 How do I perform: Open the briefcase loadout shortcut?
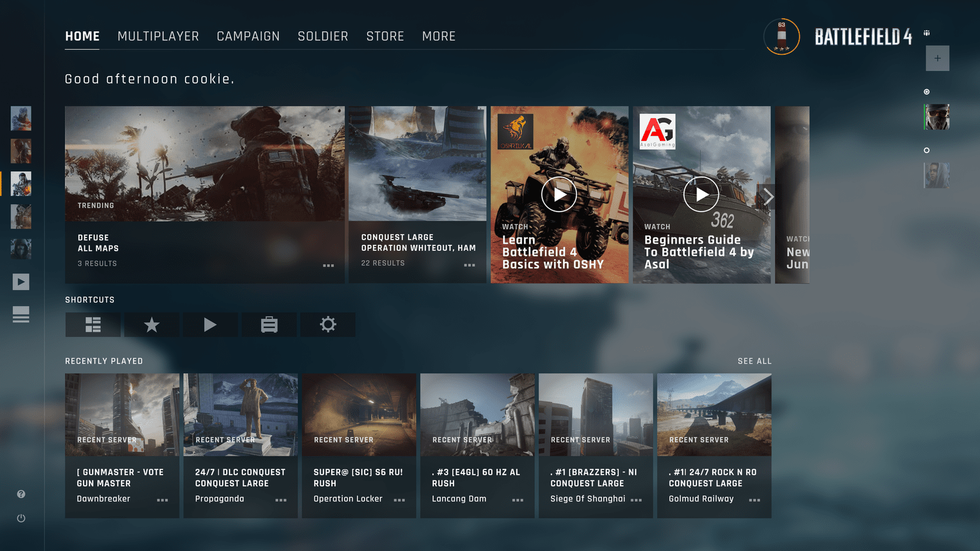(269, 324)
